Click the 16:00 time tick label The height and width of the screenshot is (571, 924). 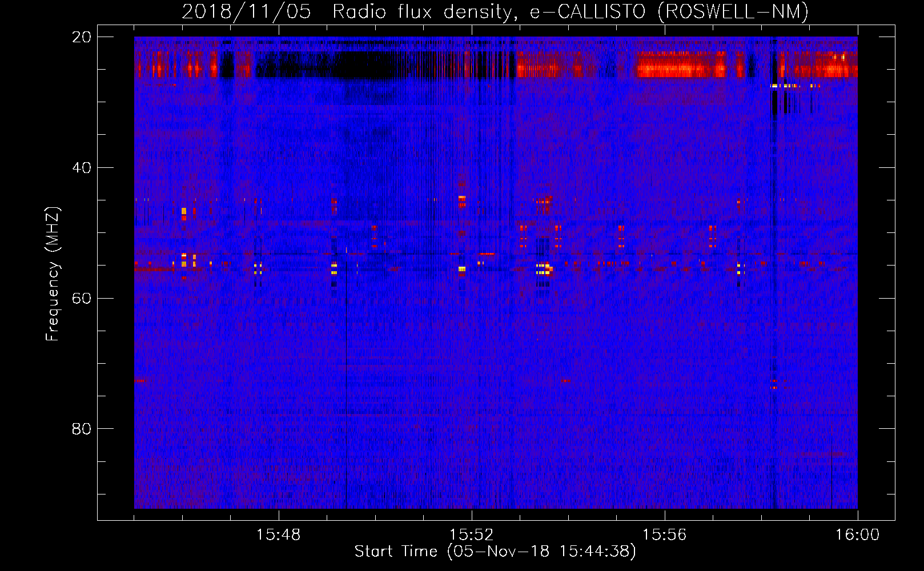(x=857, y=535)
